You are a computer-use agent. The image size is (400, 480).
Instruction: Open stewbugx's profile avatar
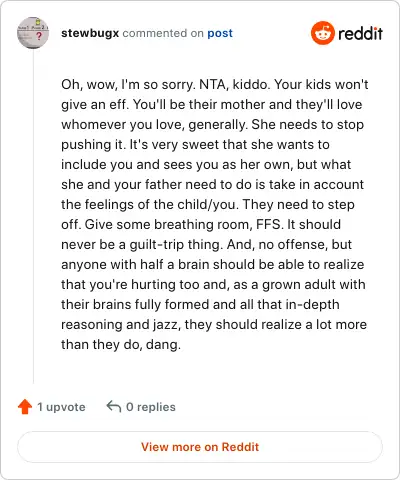tap(33, 33)
